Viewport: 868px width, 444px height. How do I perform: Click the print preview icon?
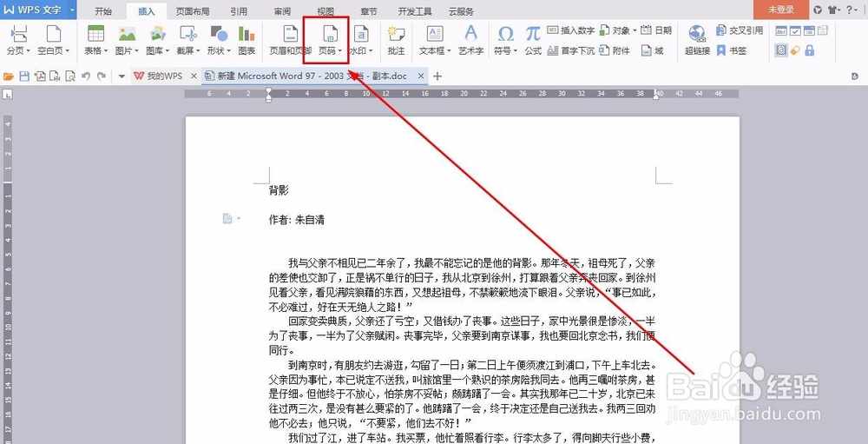click(70, 76)
